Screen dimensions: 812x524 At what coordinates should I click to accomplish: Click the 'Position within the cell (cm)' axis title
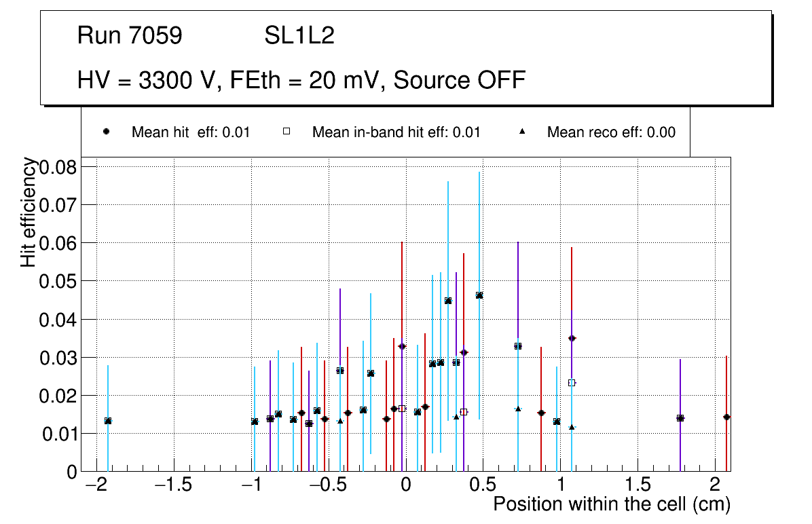[x=611, y=504]
